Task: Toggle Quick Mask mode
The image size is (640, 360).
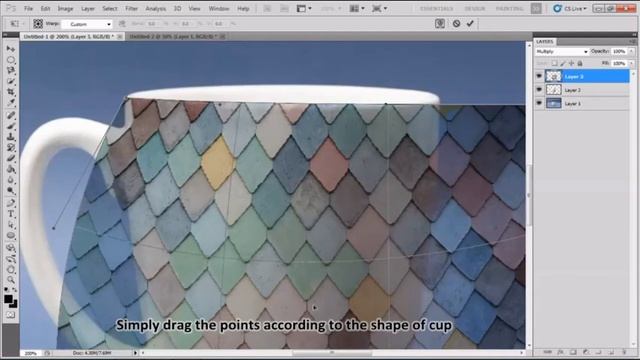Action: point(11,315)
